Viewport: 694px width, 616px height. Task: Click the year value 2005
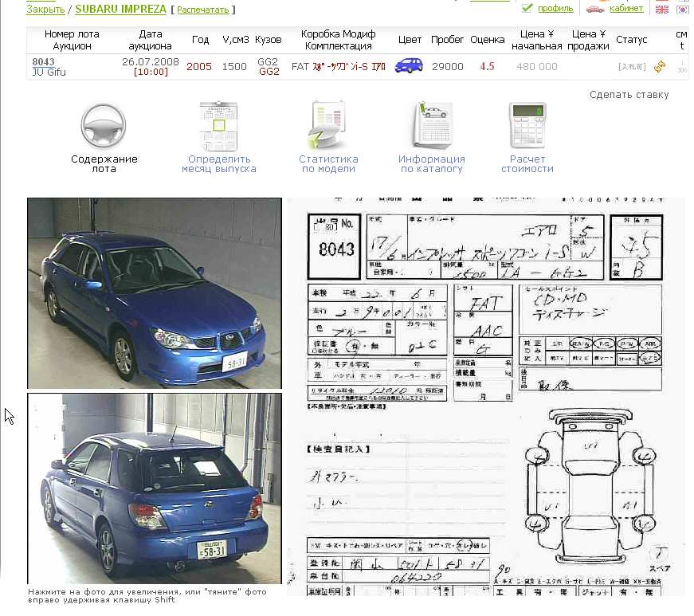(x=199, y=66)
